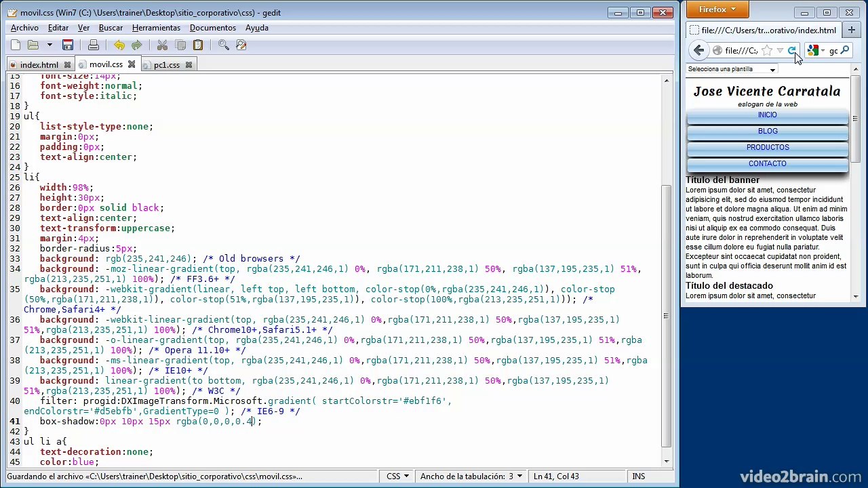
Task: Select the movil.css tab
Action: (x=106, y=65)
